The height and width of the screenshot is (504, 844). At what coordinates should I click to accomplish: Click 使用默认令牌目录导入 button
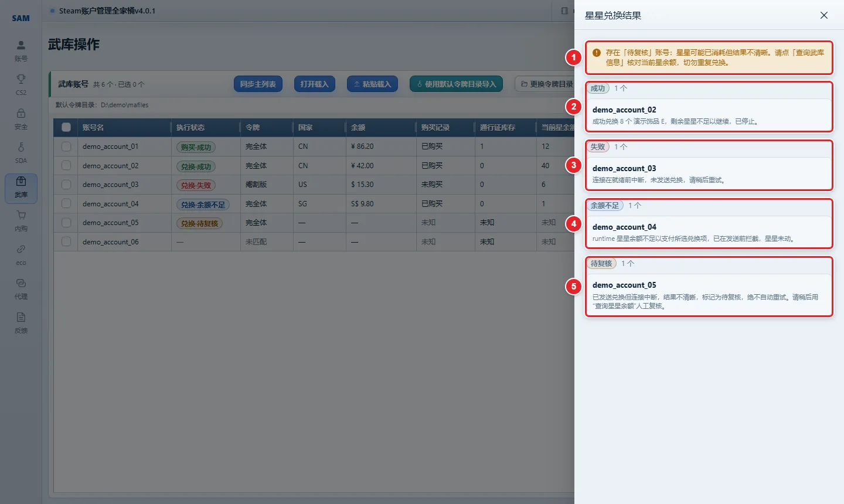pos(456,84)
